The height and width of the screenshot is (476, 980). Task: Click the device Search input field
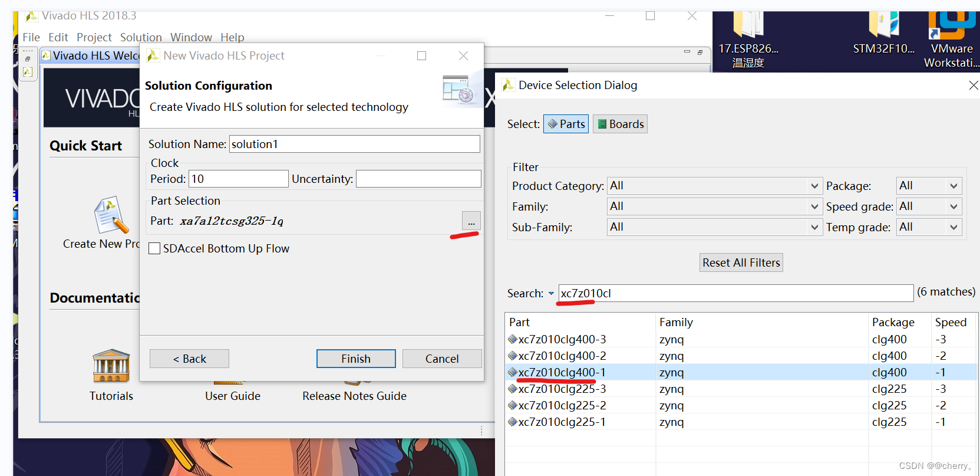click(736, 293)
